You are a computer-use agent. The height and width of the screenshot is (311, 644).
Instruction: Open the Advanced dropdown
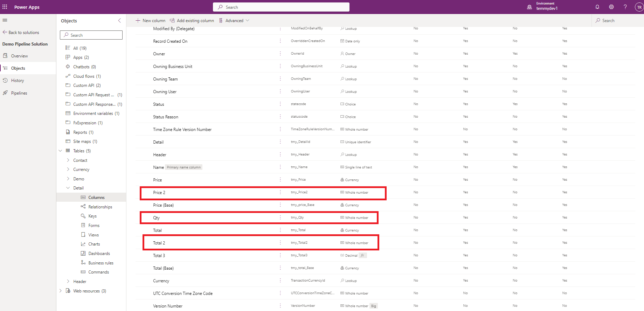(234, 21)
